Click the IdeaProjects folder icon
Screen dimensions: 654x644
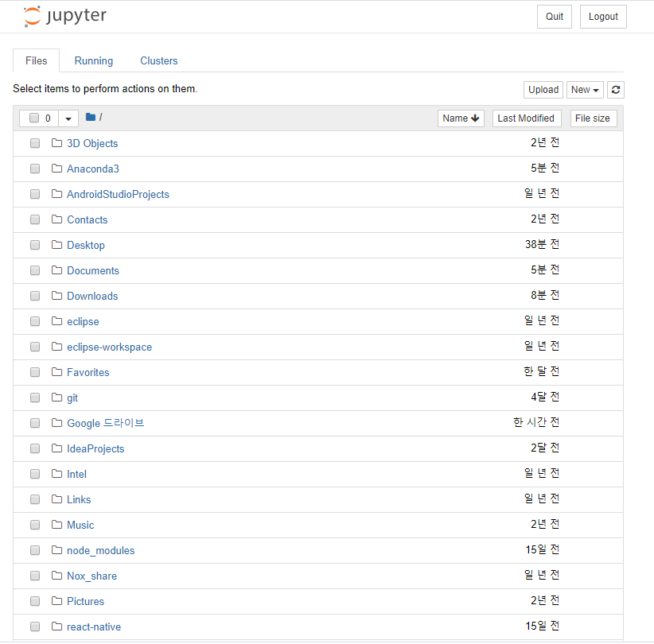point(56,448)
